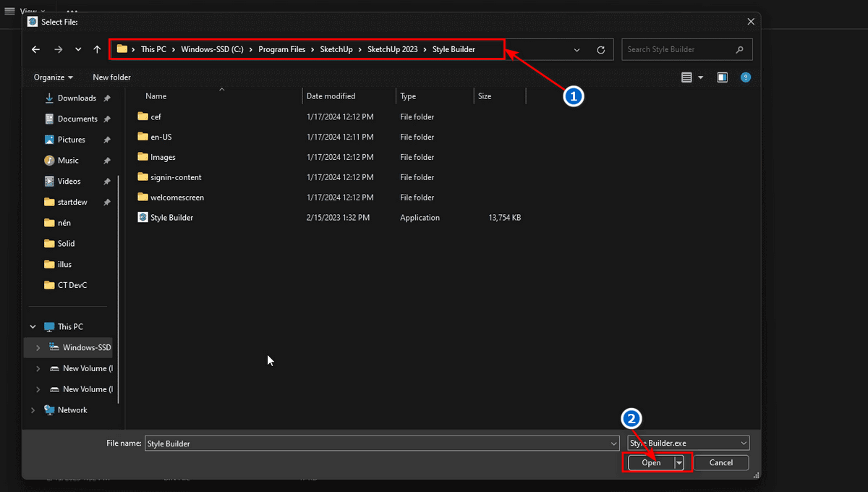Open the cef folder

[x=156, y=116]
